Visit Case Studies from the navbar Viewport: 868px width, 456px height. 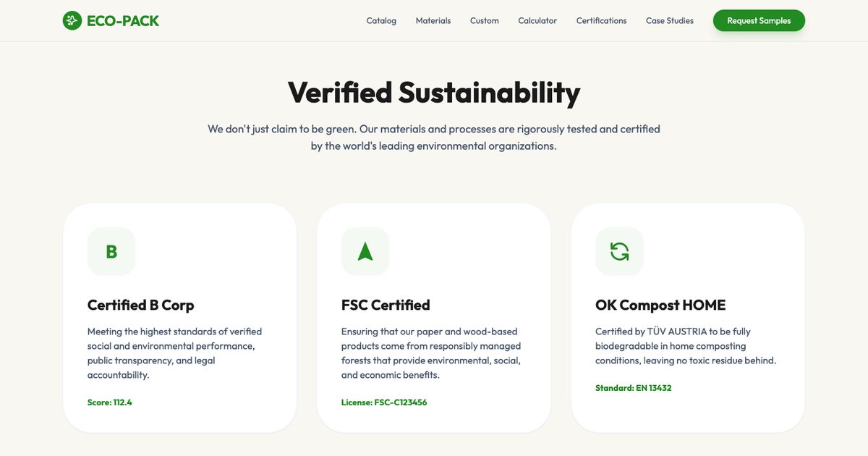tap(670, 20)
